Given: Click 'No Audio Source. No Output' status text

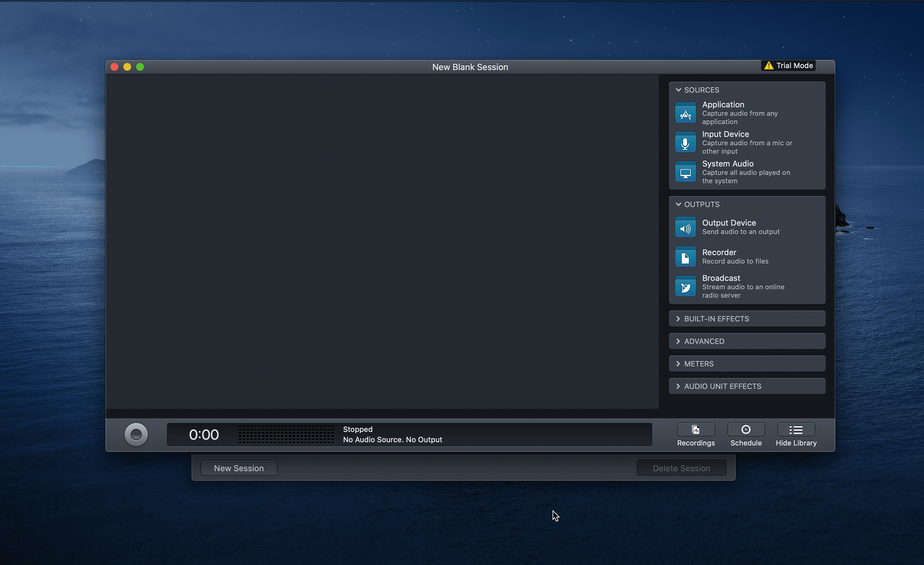Looking at the screenshot, I should (x=393, y=440).
